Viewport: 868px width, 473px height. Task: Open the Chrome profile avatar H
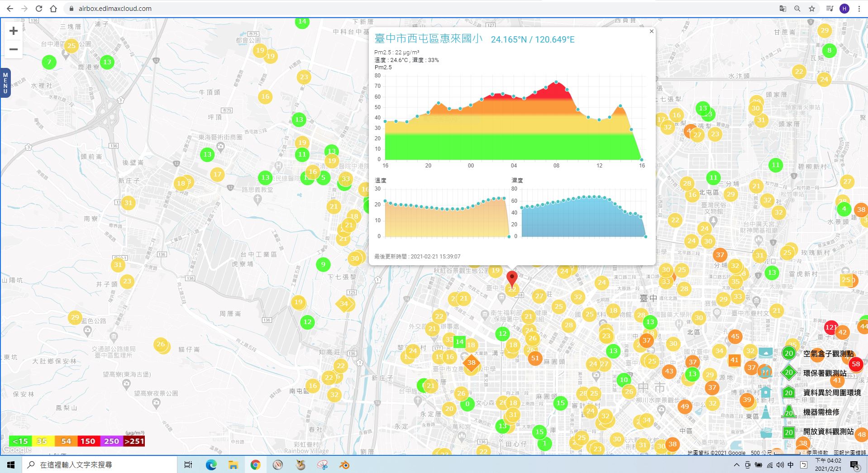click(x=844, y=9)
